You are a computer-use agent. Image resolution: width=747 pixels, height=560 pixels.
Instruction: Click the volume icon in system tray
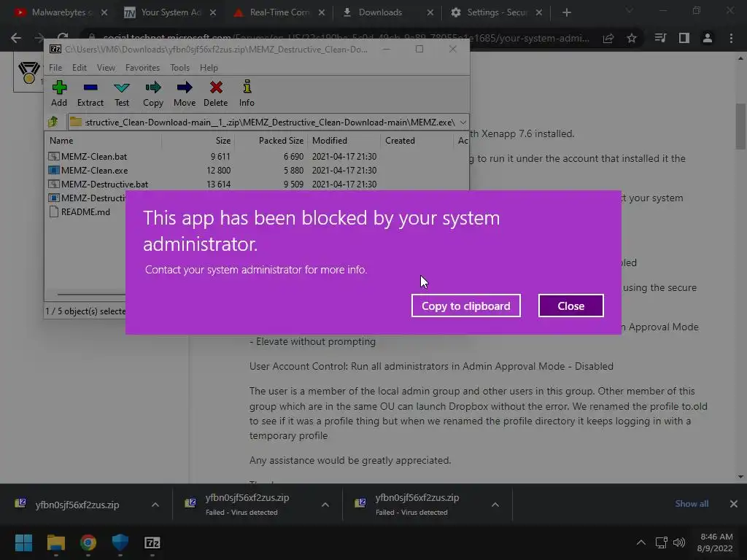679,542
